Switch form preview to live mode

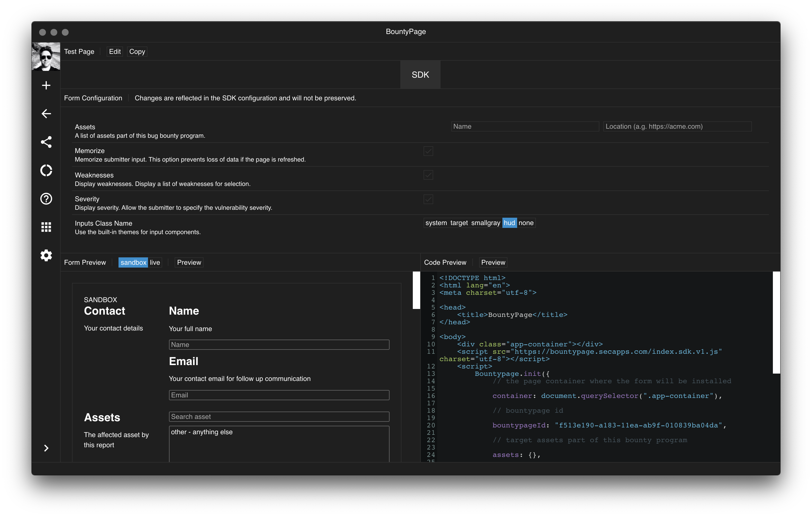[155, 262]
